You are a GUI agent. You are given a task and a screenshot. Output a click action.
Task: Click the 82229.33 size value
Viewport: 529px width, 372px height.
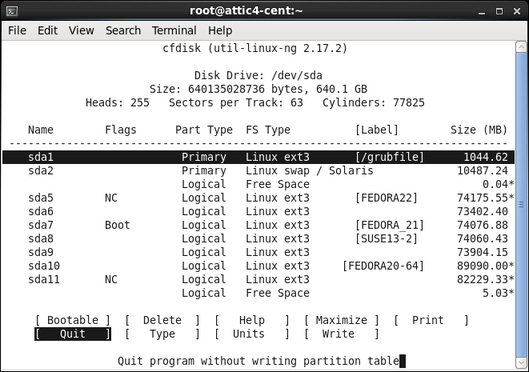[x=482, y=280]
